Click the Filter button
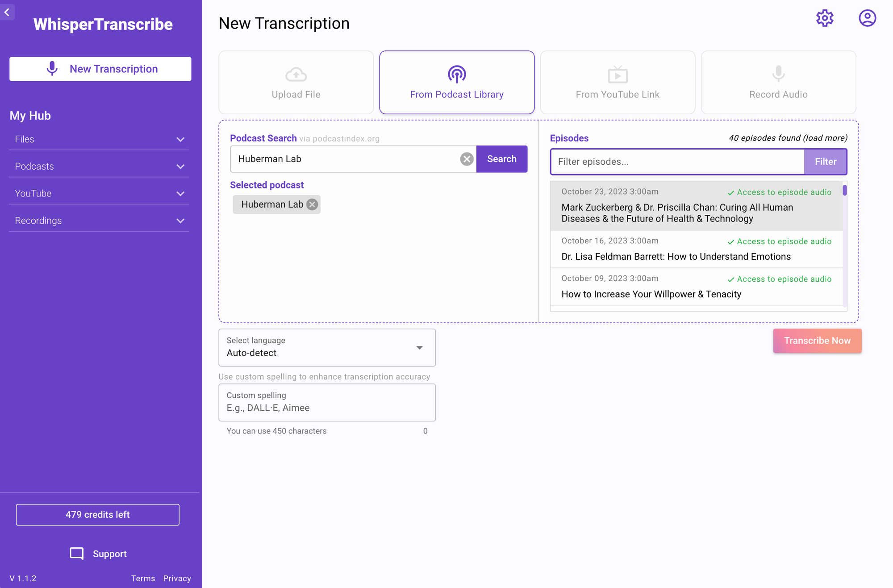Image resolution: width=893 pixels, height=588 pixels. pos(825,162)
